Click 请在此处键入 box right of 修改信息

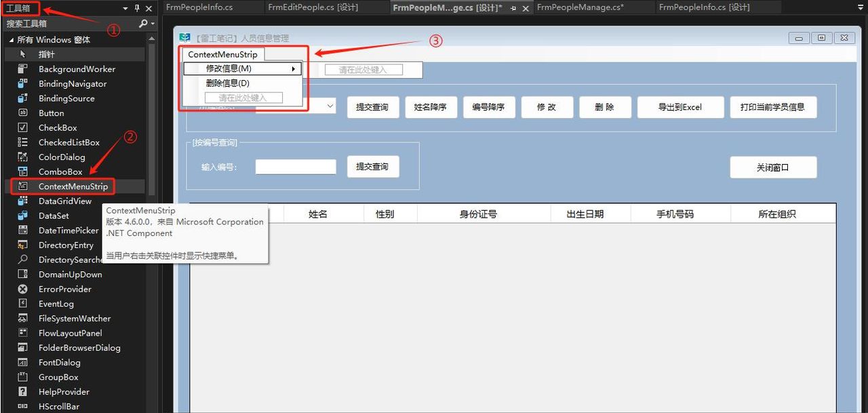pos(364,69)
